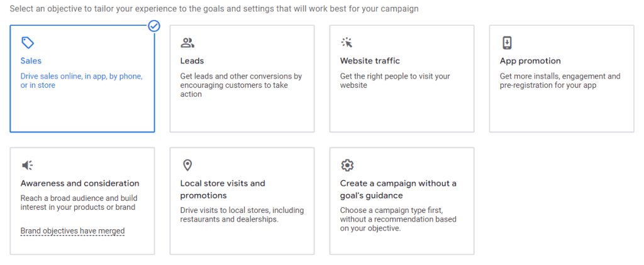Image resolution: width=644 pixels, height=265 pixels.
Task: Click the Website traffic cursor sparkle icon
Action: coord(347,43)
